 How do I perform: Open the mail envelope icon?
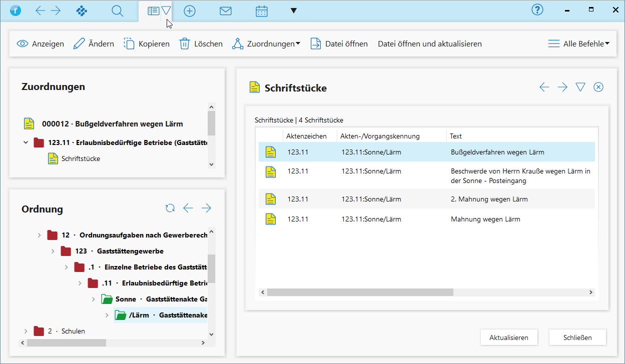pyautogui.click(x=226, y=11)
